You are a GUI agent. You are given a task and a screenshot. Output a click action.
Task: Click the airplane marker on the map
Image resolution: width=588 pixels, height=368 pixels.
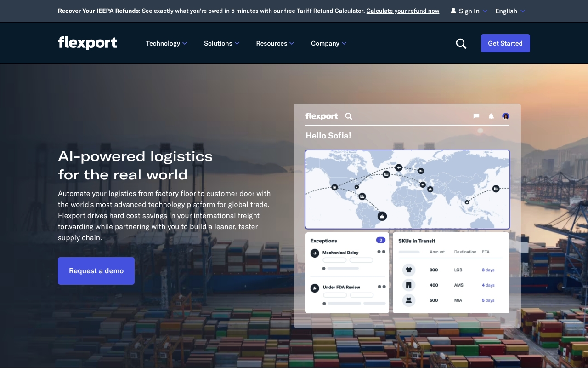(399, 167)
